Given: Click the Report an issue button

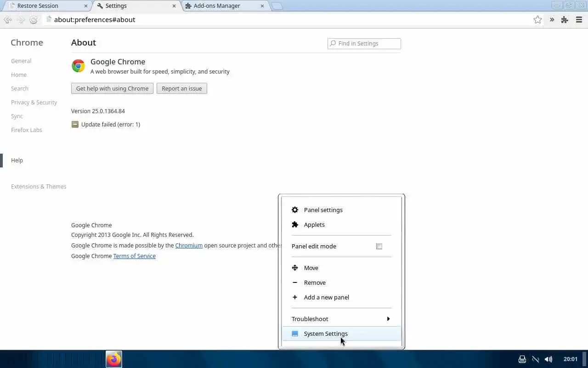Looking at the screenshot, I should [182, 88].
